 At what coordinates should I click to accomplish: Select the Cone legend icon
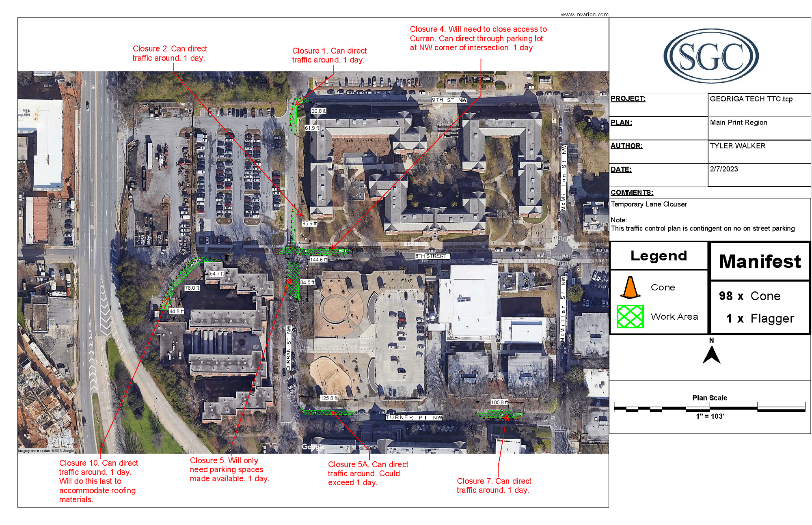pos(629,290)
